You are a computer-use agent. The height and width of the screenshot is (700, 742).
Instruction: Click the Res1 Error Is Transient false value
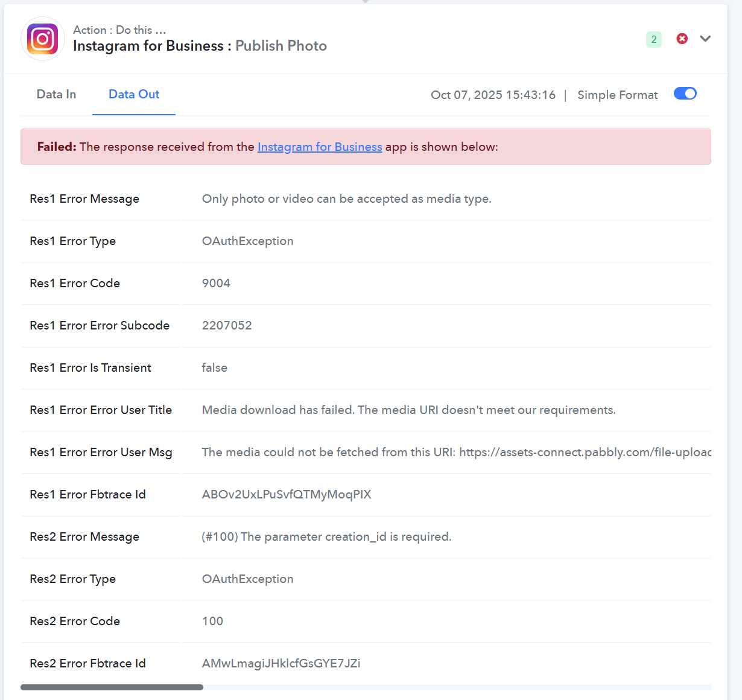(215, 367)
